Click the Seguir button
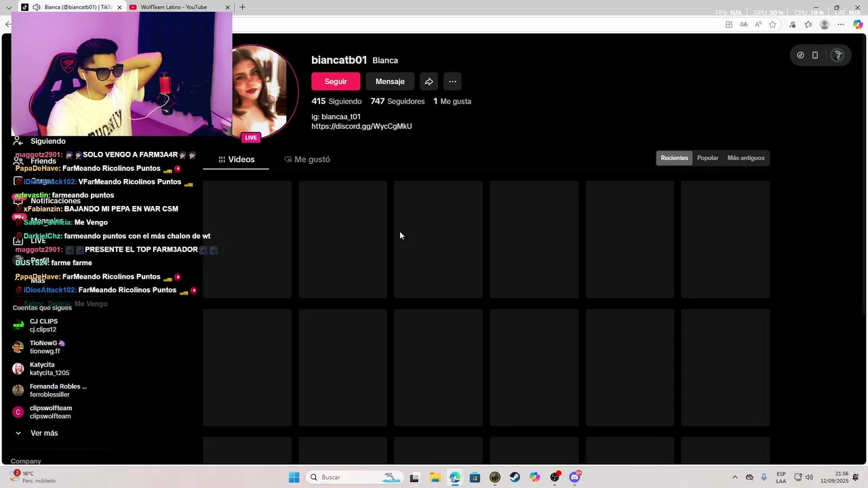This screenshot has width=868, height=488. pos(336,81)
